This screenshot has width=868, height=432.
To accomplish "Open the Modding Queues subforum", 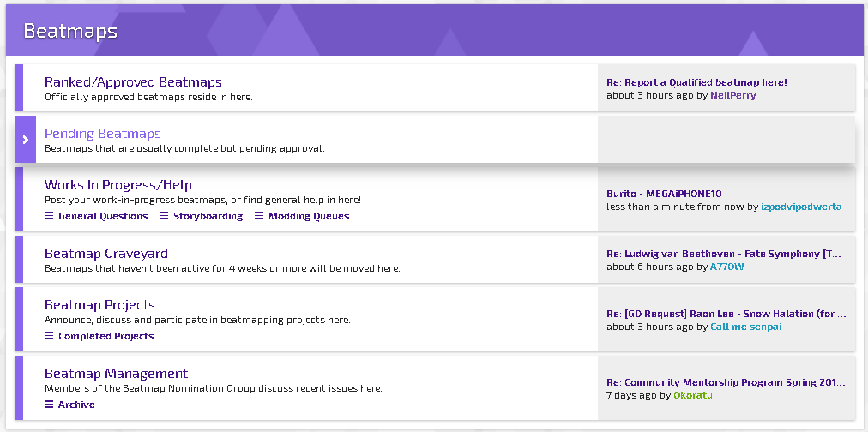I will pos(309,216).
